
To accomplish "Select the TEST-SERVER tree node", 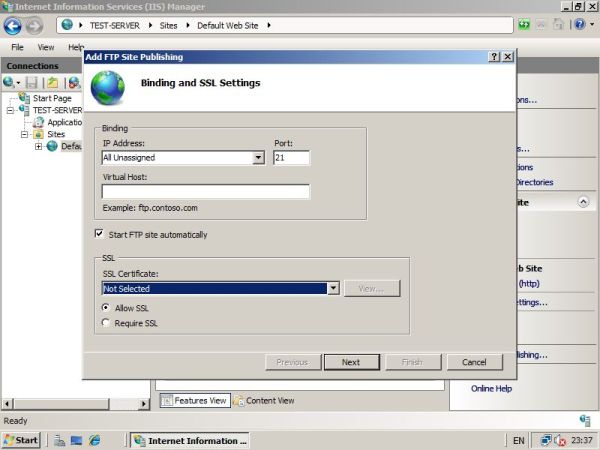I will [57, 110].
